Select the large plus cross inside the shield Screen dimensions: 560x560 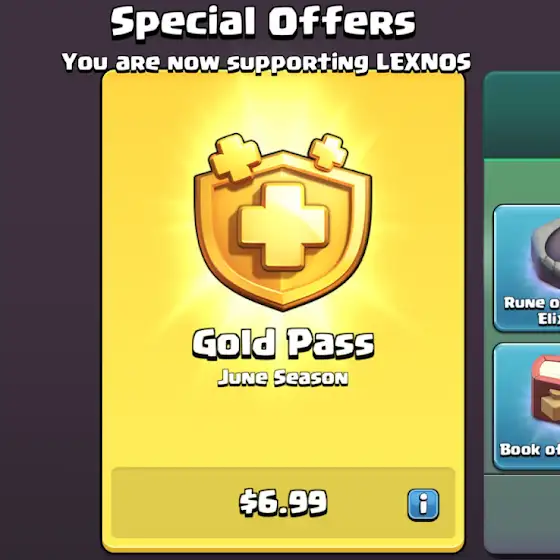click(284, 227)
